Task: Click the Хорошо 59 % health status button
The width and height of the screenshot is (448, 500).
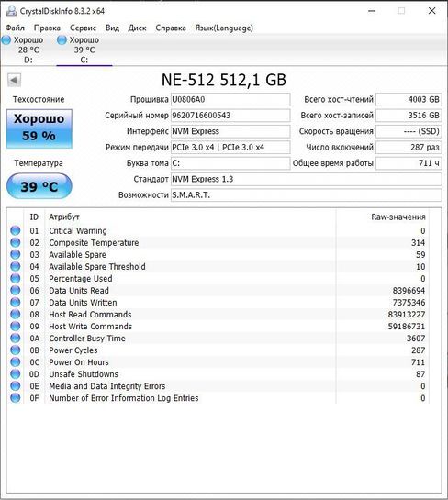Action: coord(39,128)
